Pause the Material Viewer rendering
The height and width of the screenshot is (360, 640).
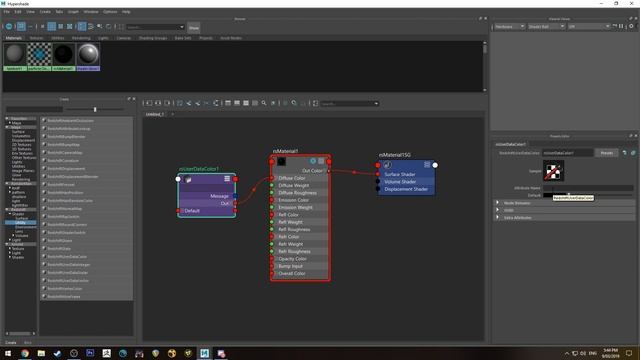tap(621, 26)
